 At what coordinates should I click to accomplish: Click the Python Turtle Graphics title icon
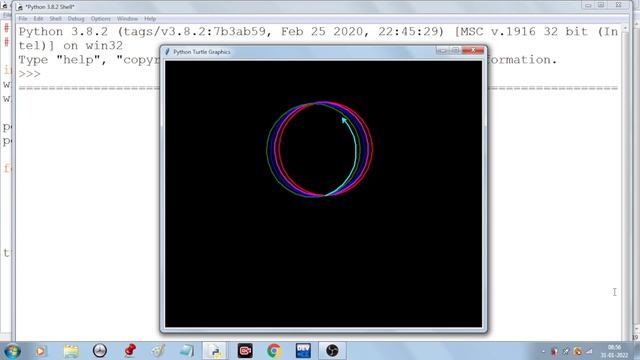pos(167,52)
